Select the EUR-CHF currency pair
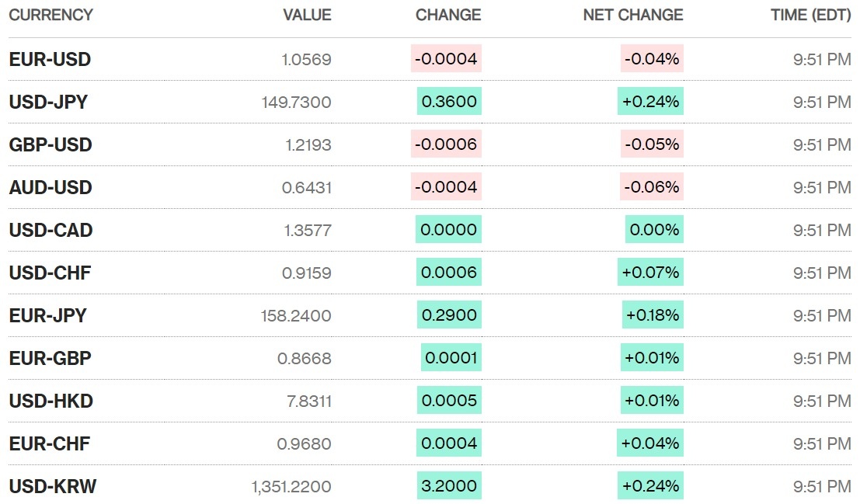 coord(50,443)
